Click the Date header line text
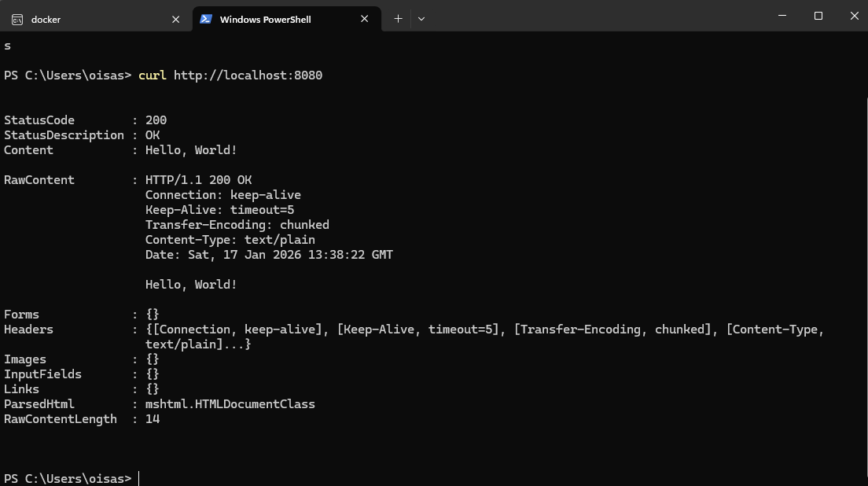 click(269, 254)
